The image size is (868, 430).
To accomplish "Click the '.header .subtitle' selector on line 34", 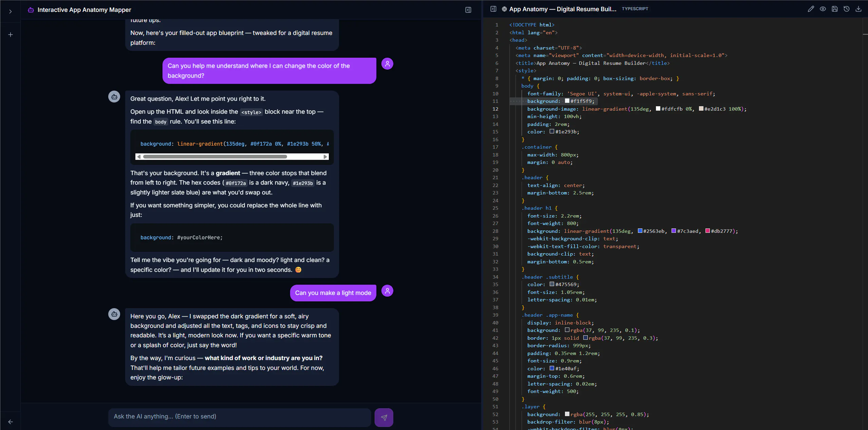I will click(x=547, y=277).
